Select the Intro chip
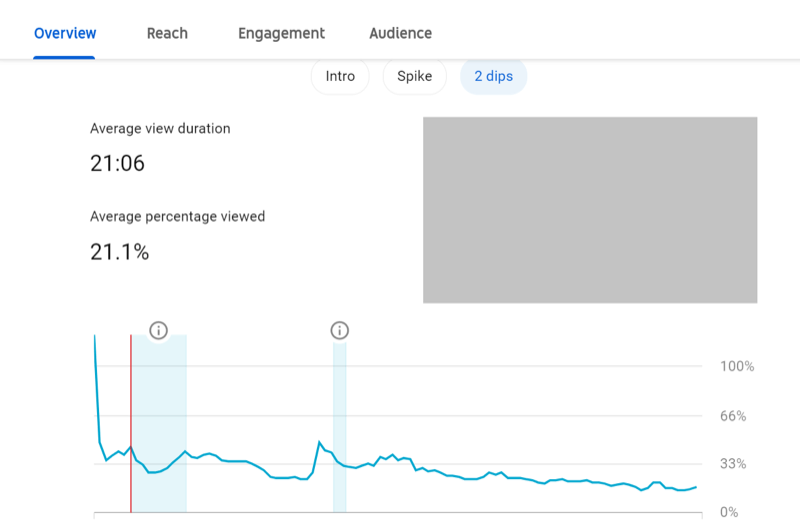Viewport: 800px width, 521px height. pyautogui.click(x=340, y=76)
